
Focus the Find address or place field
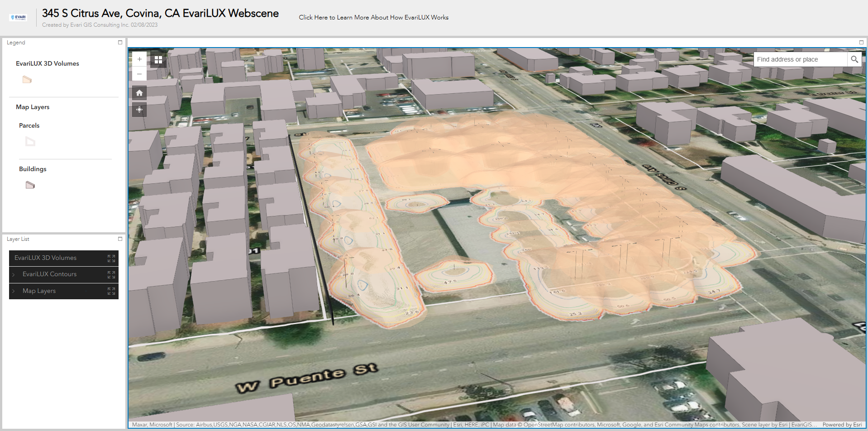point(800,59)
